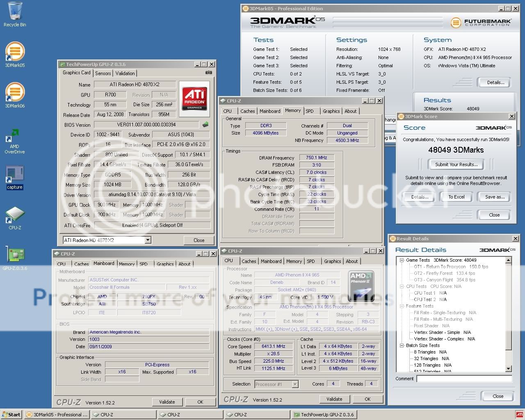Click the NB Frequency 4500.3 MHz value
Screen dimensions: 525x420
pos(347,140)
